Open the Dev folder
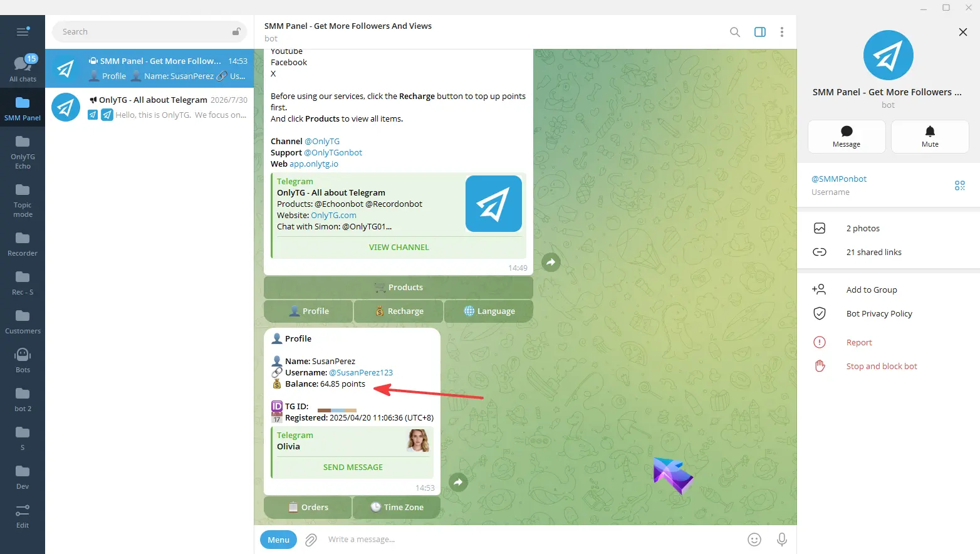This screenshot has width=980, height=554. [23, 477]
